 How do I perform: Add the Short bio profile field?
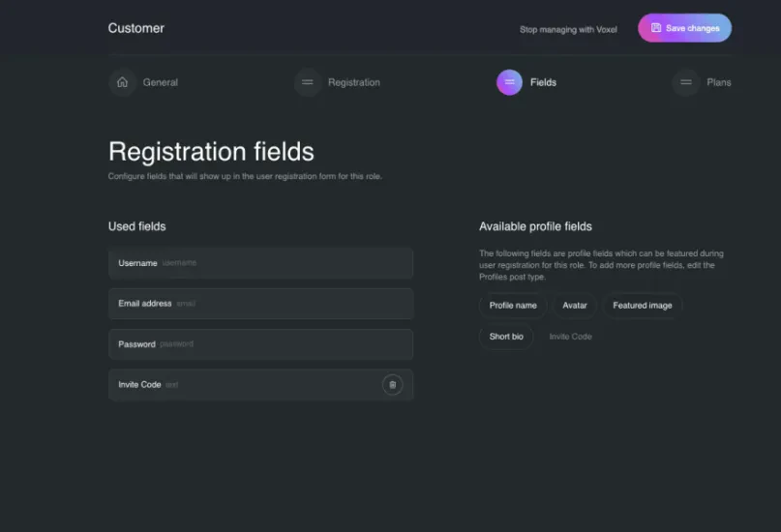tap(506, 337)
